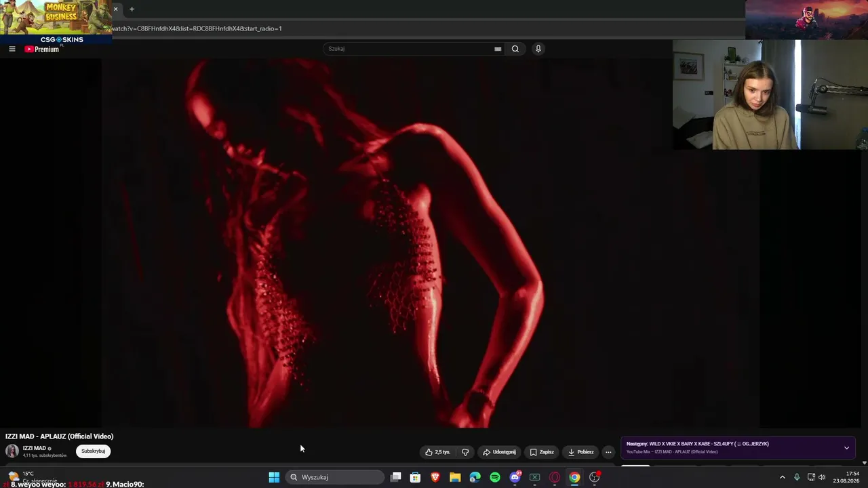Image resolution: width=868 pixels, height=488 pixels.
Task: Click the page vertical scrollbar down arrow
Action: click(x=864, y=463)
